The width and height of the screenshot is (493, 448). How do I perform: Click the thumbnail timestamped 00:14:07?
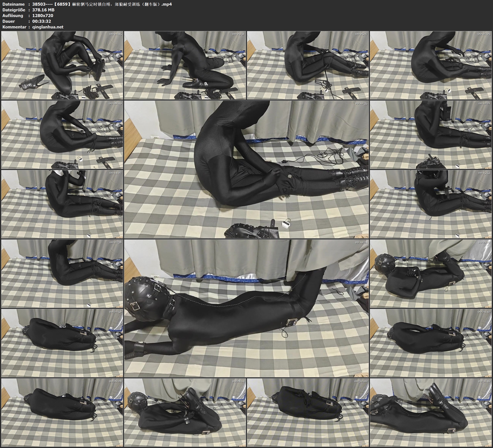62,204
